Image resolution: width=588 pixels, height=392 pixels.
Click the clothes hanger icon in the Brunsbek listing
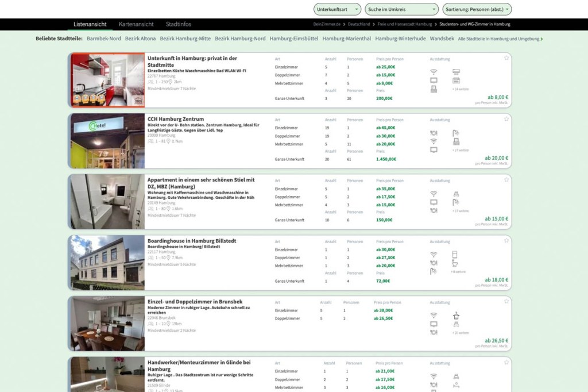point(456,316)
